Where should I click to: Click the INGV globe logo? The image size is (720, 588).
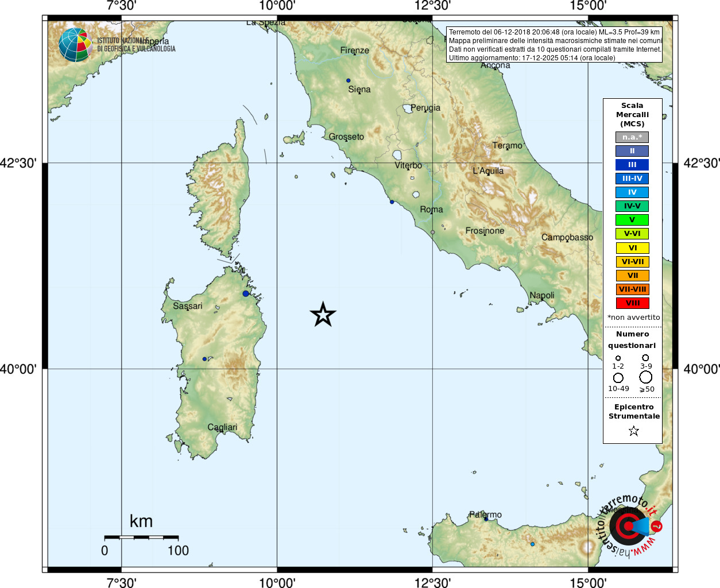pos(75,45)
